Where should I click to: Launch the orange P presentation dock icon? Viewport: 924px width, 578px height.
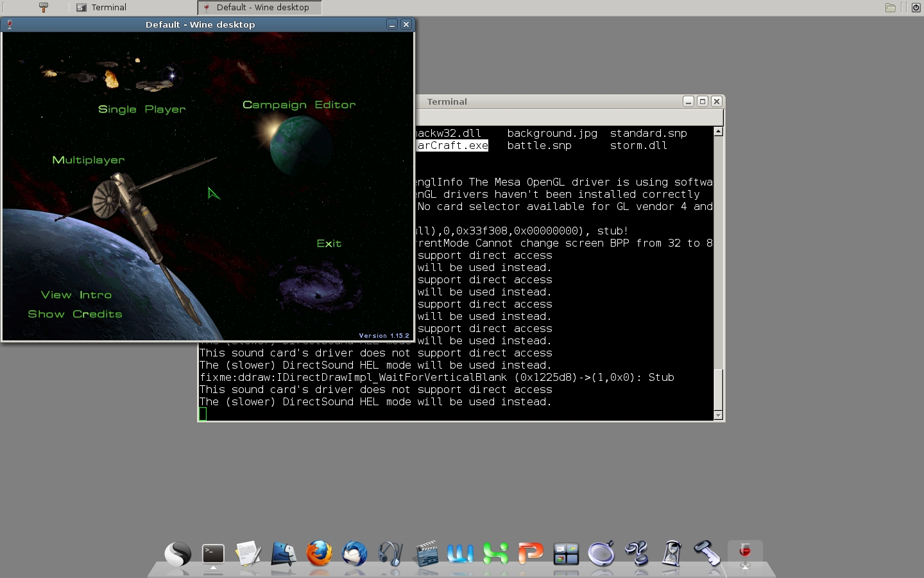(x=531, y=554)
